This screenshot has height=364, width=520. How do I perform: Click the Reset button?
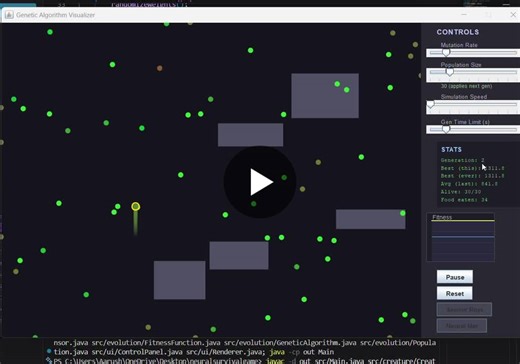click(455, 293)
